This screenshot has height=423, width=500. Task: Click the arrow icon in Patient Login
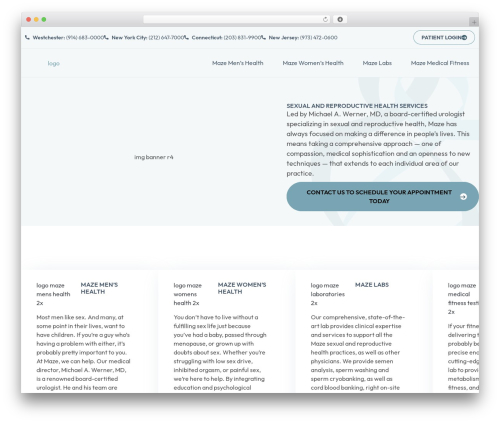[x=464, y=38]
